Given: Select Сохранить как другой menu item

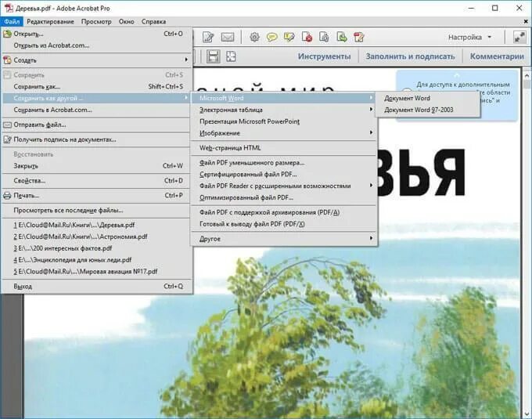Looking at the screenshot, I should 97,98.
